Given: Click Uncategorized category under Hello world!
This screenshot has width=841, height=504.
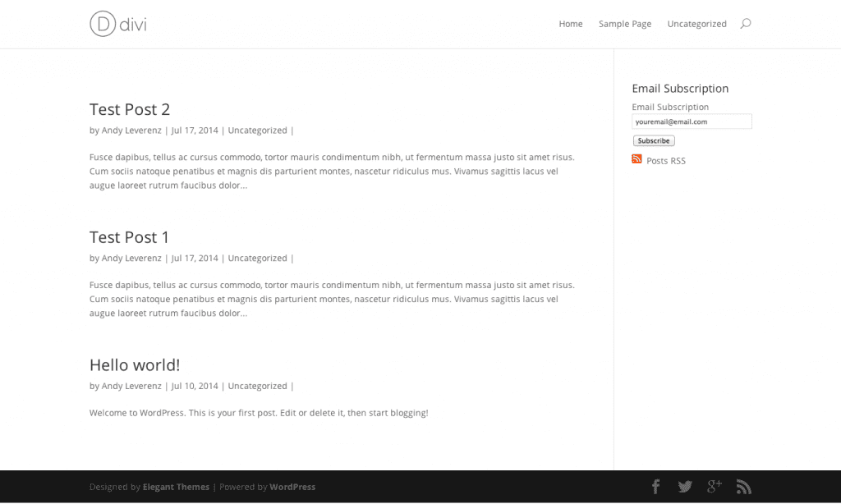Looking at the screenshot, I should click(x=257, y=386).
